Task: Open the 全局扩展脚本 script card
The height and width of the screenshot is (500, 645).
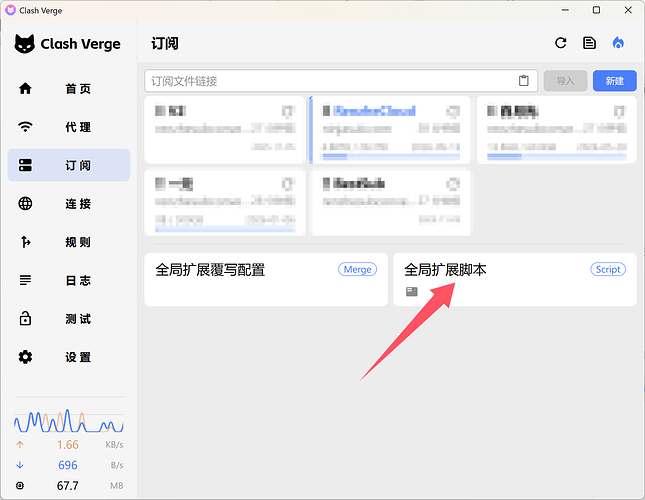Action: click(x=515, y=279)
